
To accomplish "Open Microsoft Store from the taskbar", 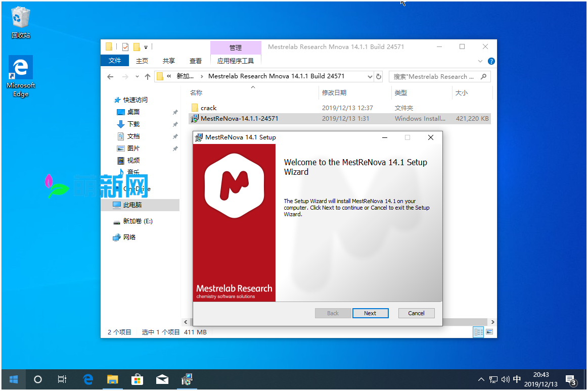I will pos(137,379).
